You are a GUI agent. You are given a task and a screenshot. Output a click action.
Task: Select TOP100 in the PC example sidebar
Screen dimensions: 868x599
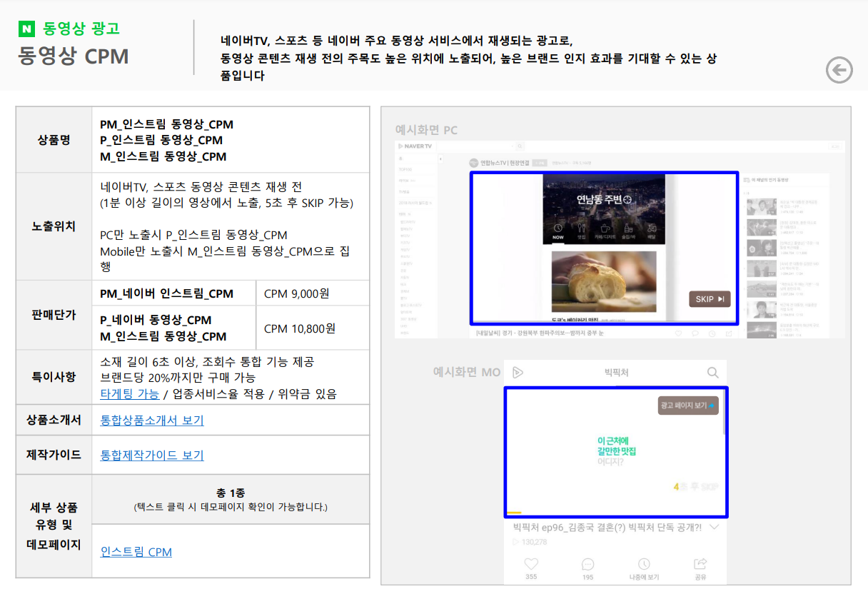405,169
